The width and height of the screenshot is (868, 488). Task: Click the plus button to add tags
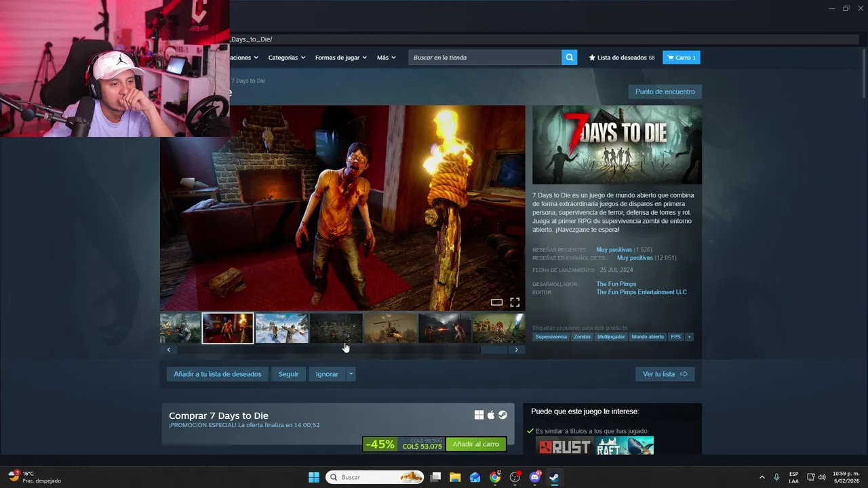(x=689, y=337)
